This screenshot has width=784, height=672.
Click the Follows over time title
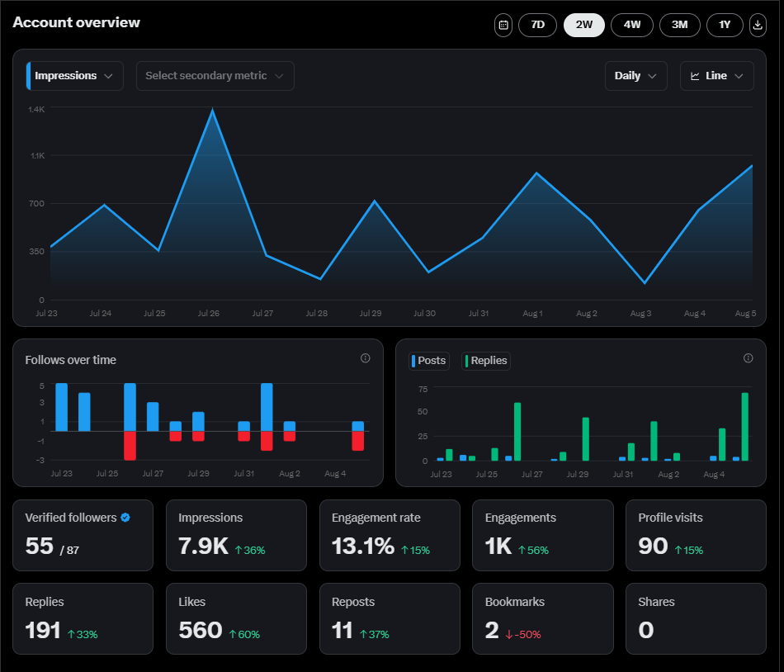coord(70,360)
